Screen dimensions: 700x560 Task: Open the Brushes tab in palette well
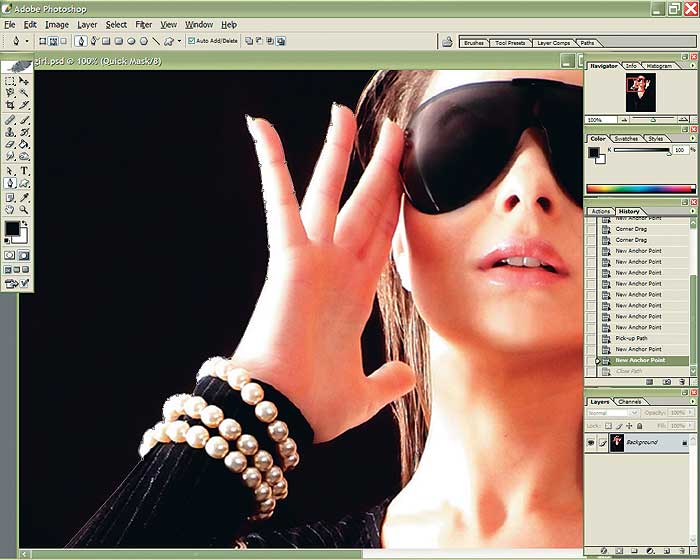click(x=474, y=43)
